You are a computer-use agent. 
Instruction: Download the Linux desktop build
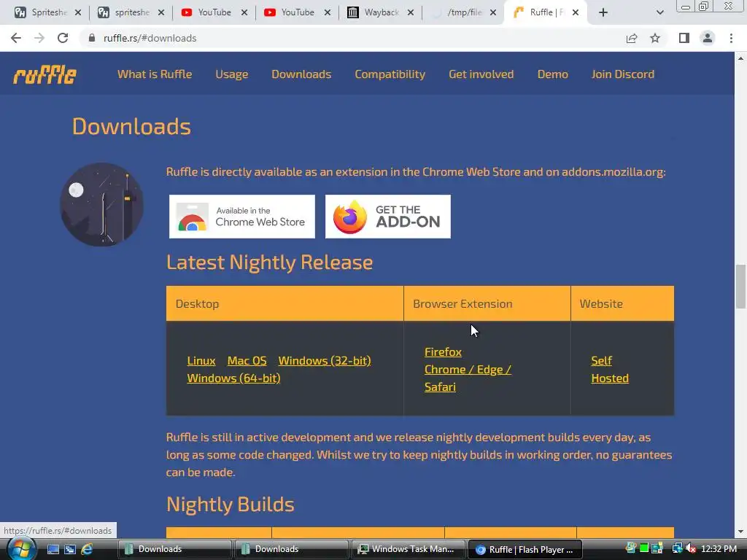tap(201, 361)
